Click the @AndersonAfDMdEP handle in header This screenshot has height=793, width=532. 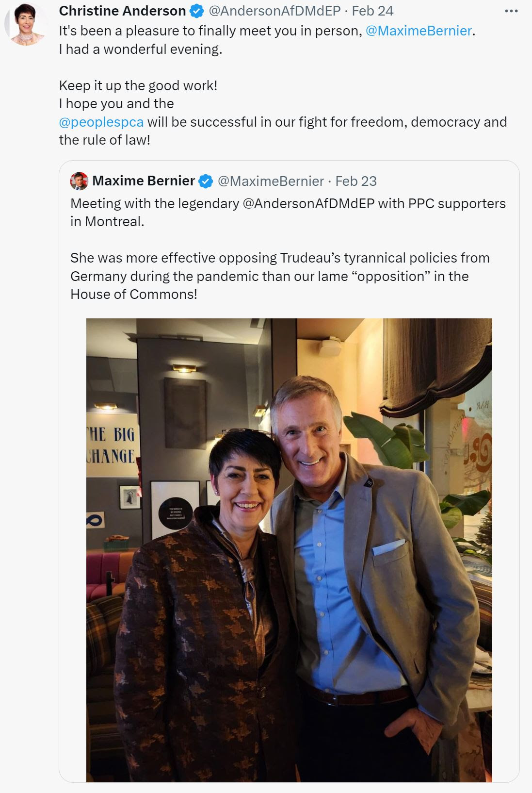click(274, 11)
